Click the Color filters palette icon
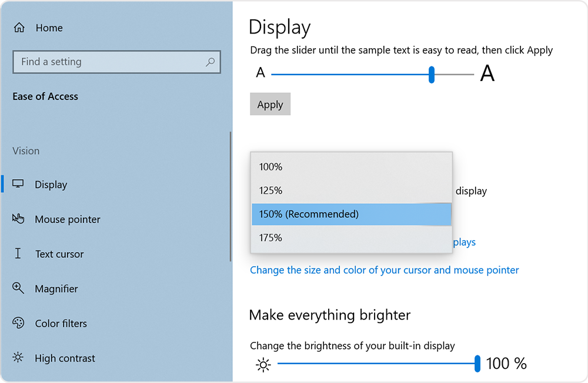Viewport: 588px width, 383px height. point(19,322)
